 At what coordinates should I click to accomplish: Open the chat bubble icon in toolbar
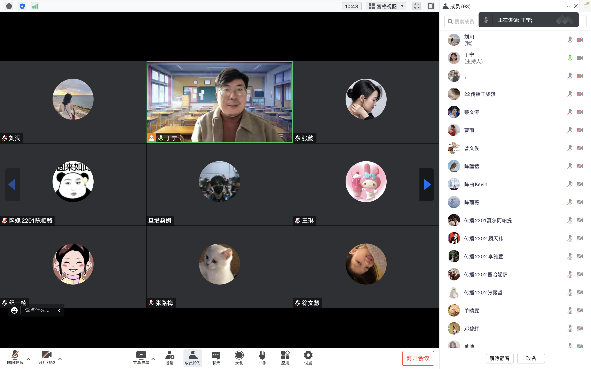pyautogui.click(x=216, y=357)
